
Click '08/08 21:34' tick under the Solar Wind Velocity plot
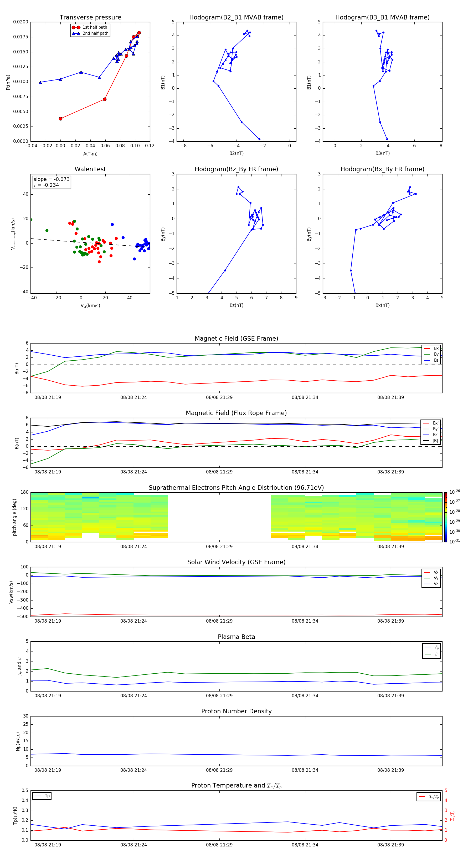[x=305, y=621]
